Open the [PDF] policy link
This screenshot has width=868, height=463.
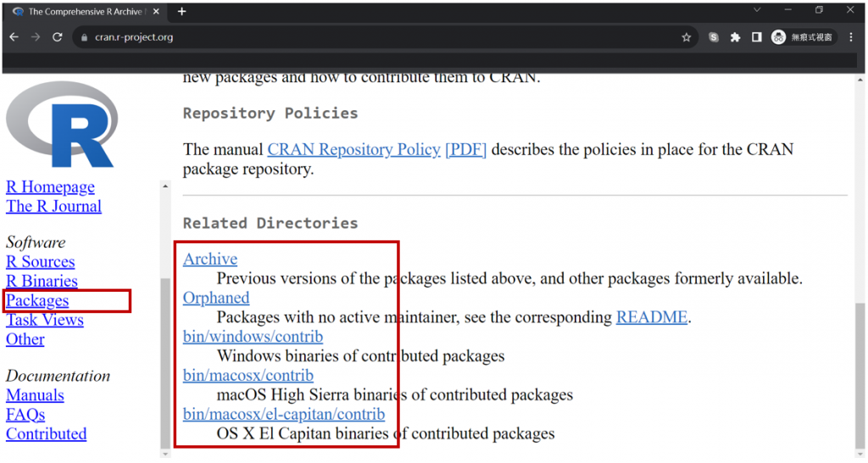point(465,149)
